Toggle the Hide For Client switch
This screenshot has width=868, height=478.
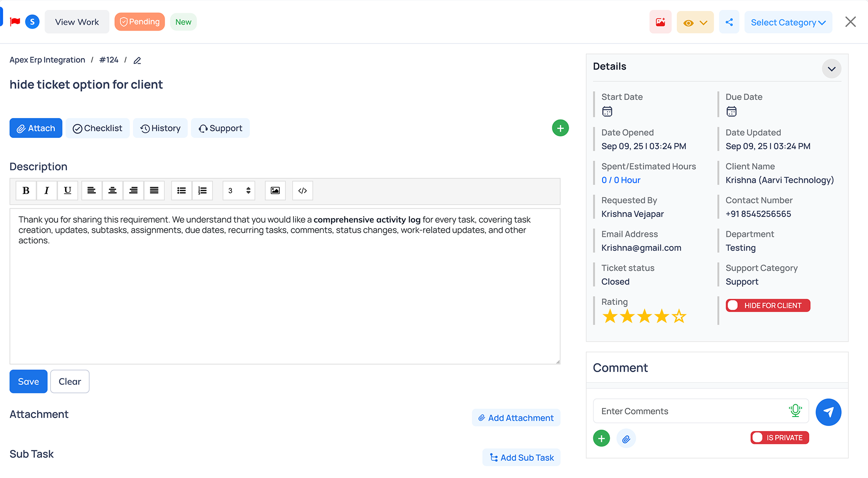click(x=768, y=306)
